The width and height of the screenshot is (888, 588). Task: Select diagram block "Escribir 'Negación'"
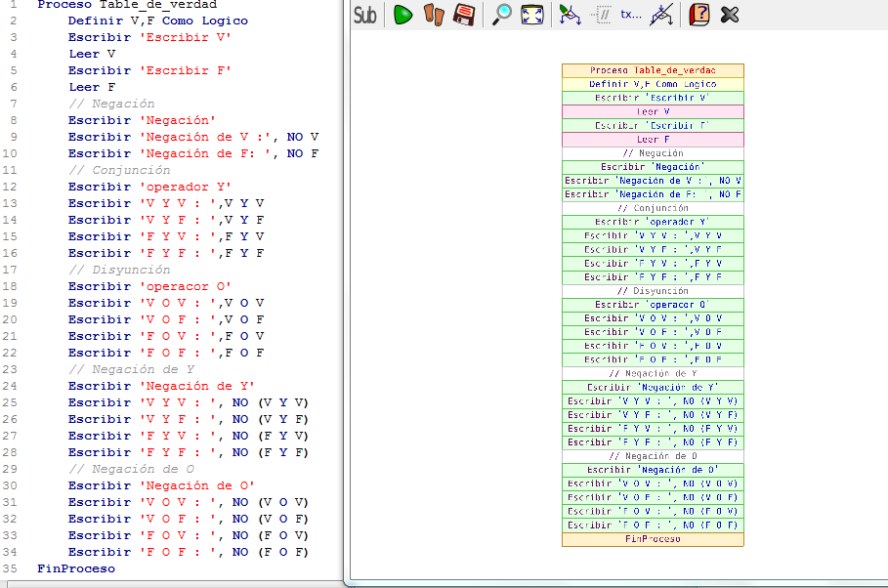653,167
